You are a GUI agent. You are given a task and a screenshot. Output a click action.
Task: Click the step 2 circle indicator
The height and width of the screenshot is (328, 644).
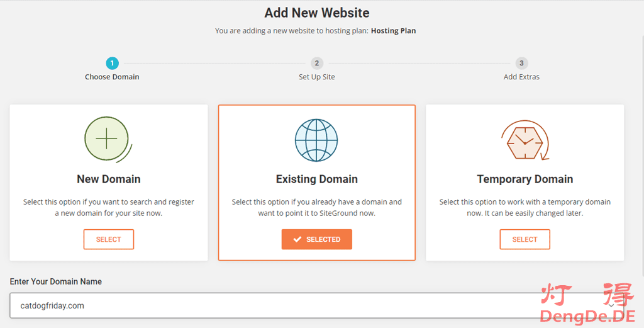(x=316, y=63)
